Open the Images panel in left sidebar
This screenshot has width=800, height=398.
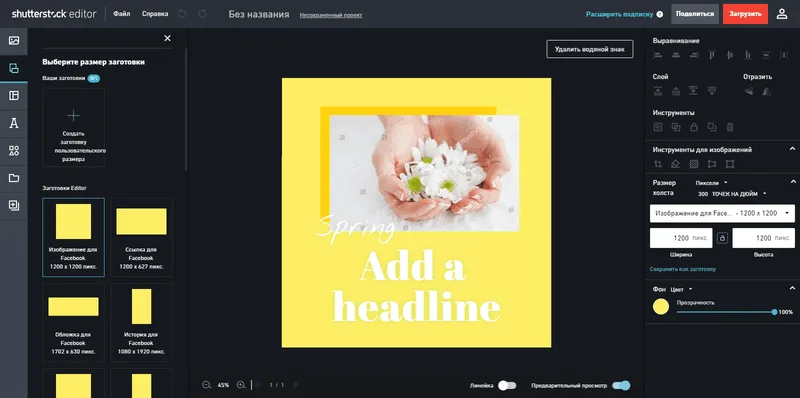pos(14,41)
